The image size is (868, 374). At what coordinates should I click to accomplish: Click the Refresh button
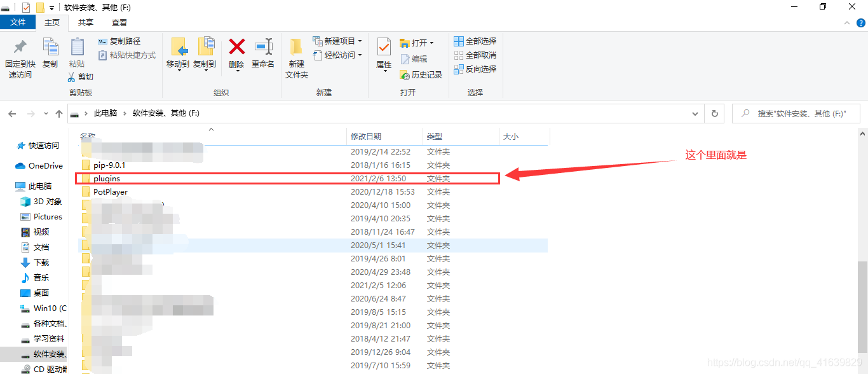click(x=715, y=113)
